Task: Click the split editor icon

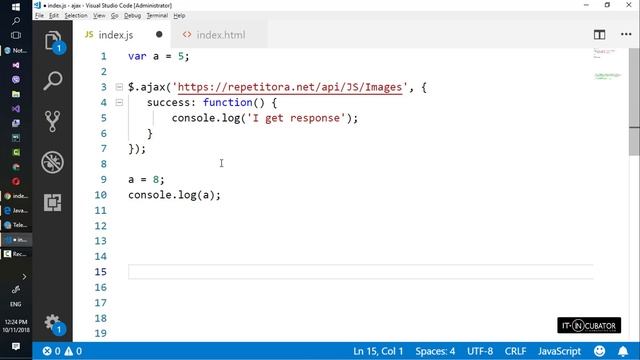Action: click(599, 35)
